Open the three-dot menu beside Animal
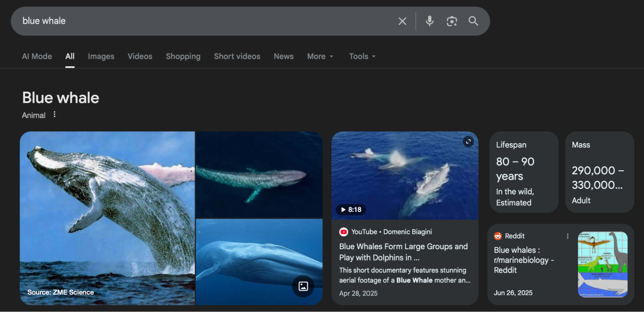Viewport: 644px width, 312px height. click(x=54, y=114)
